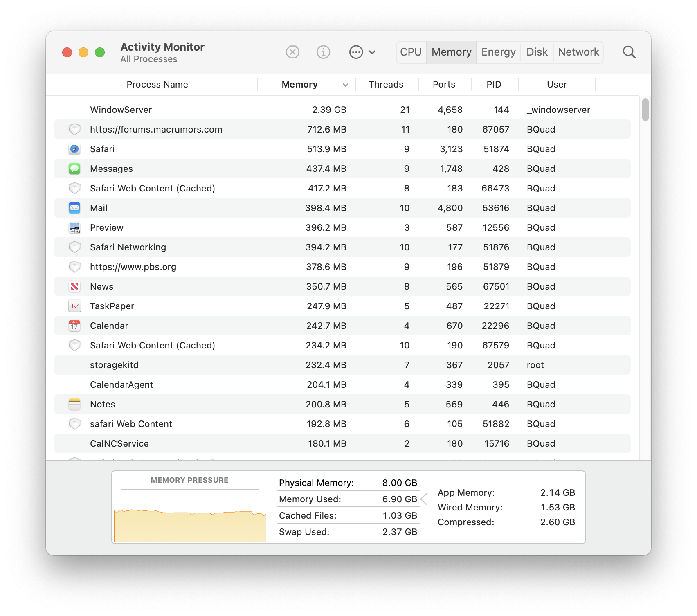Click the Swap Used 2.37 GB value
This screenshot has width=697, height=616.
coord(400,532)
